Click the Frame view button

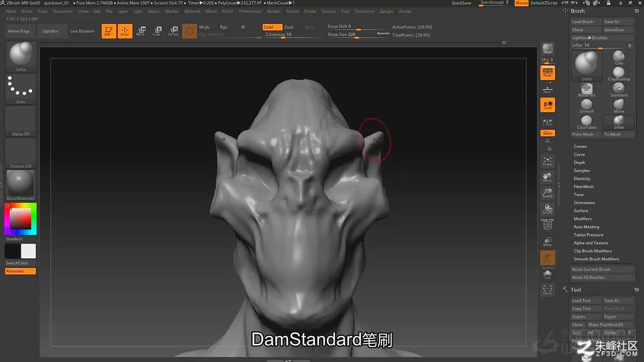(x=547, y=161)
